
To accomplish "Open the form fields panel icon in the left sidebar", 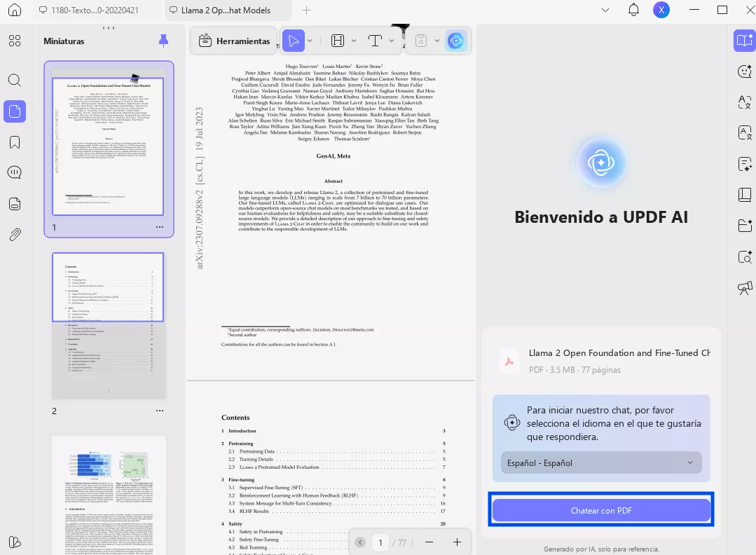I will (15, 204).
